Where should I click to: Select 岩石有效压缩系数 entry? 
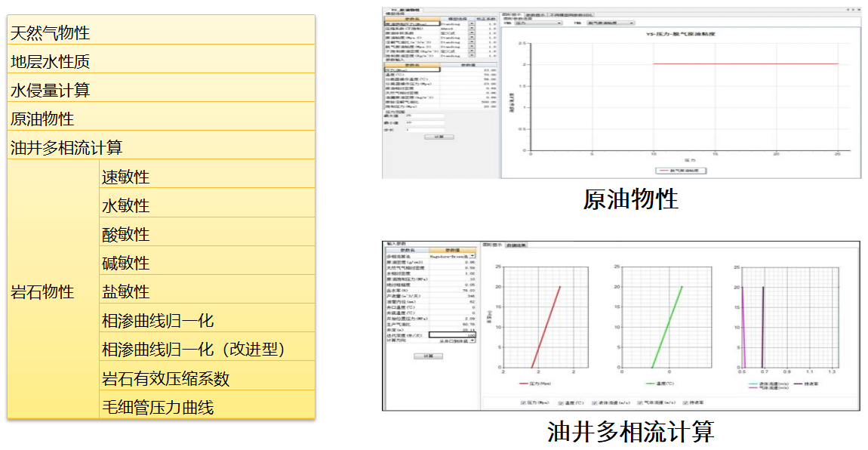point(165,378)
